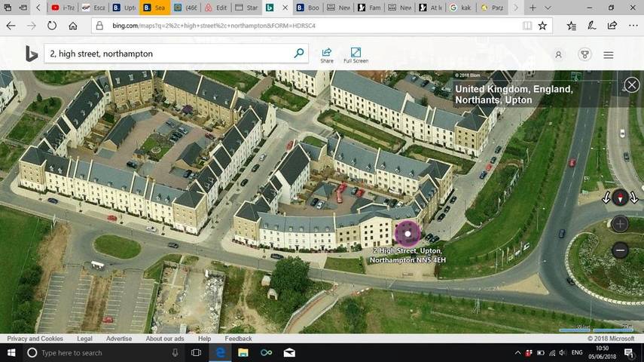
Task: Select the 2 High Street location pin
Action: pos(407,233)
